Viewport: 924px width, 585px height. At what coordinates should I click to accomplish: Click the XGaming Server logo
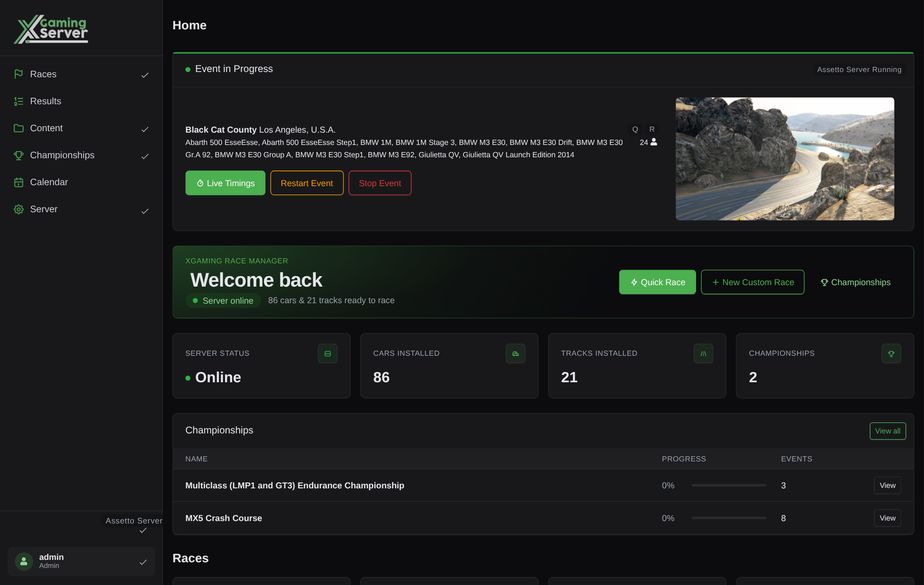point(51,29)
